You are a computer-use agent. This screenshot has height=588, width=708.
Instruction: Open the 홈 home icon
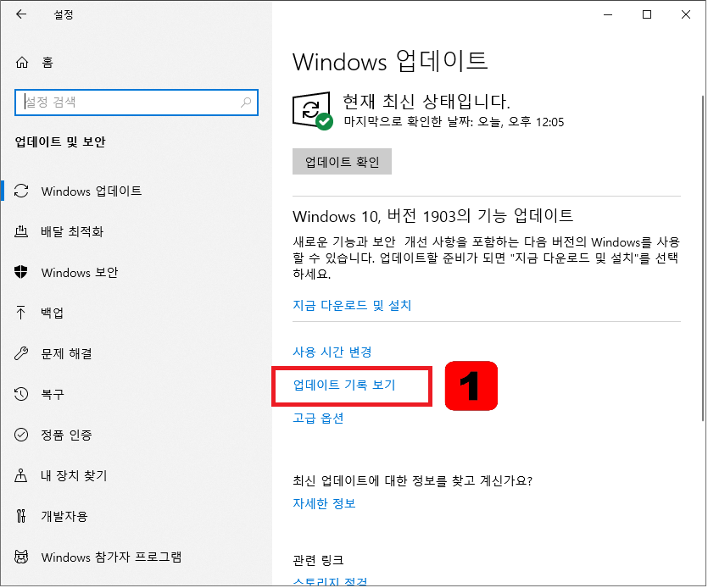[22, 63]
